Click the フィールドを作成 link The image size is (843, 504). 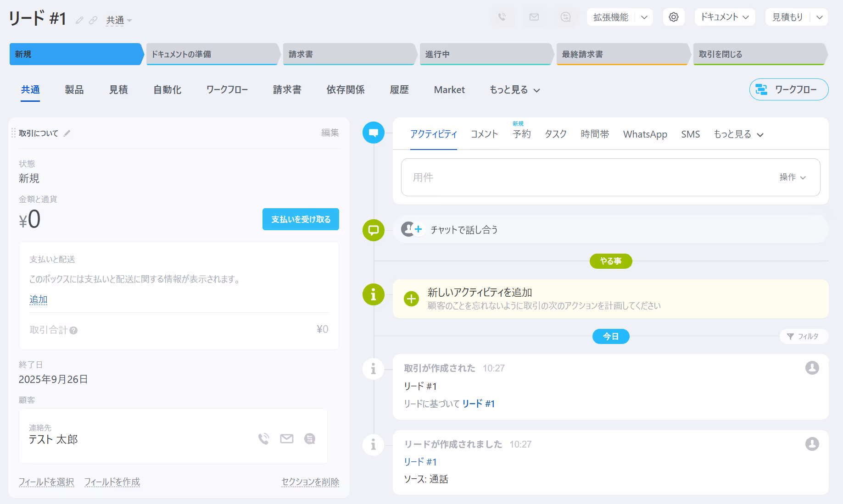pos(112,482)
